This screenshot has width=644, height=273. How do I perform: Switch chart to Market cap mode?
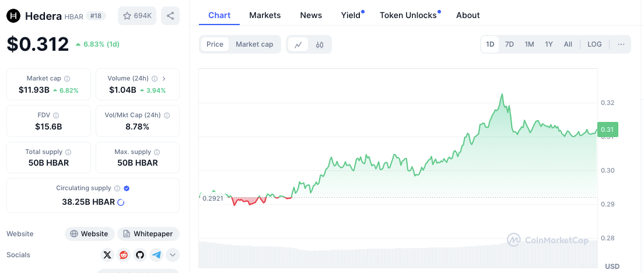click(254, 44)
